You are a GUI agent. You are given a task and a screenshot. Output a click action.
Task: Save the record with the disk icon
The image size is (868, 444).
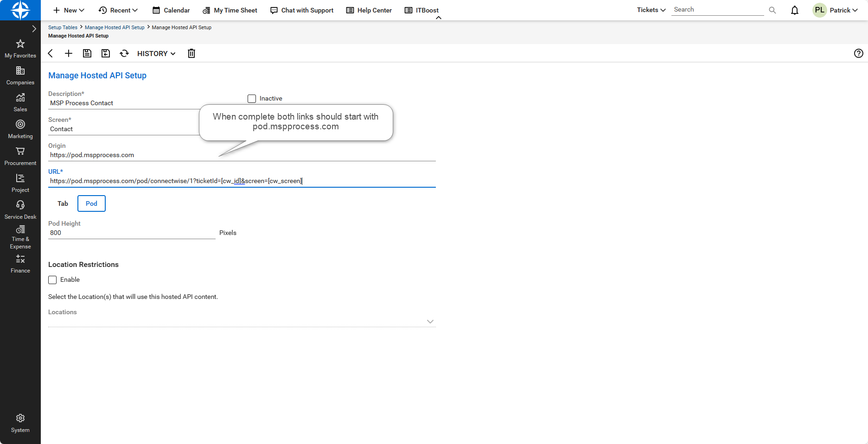(x=87, y=53)
